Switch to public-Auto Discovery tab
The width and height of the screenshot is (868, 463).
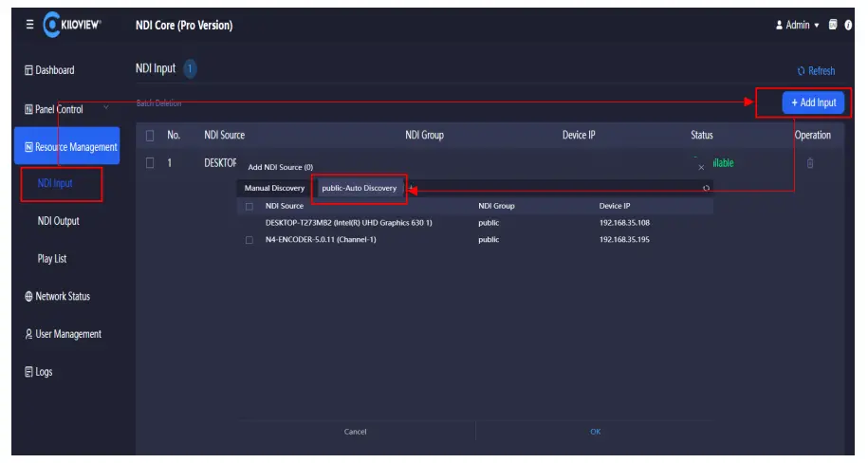pyautogui.click(x=360, y=188)
